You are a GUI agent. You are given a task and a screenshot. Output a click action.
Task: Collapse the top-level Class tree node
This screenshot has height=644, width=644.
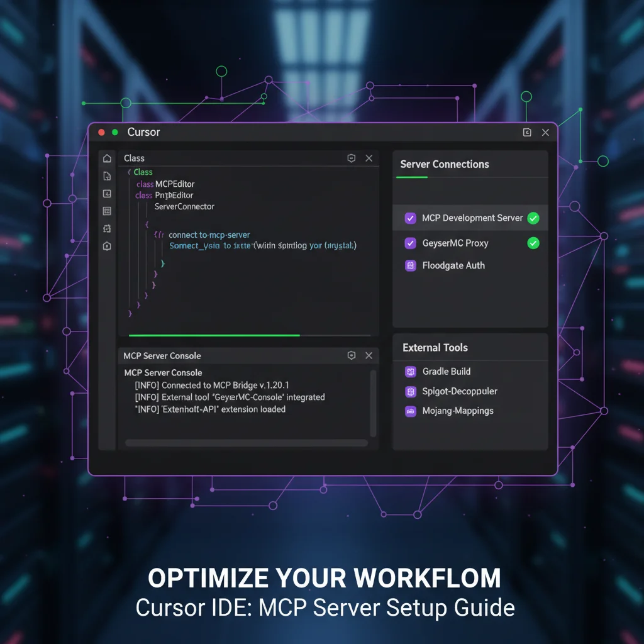129,172
